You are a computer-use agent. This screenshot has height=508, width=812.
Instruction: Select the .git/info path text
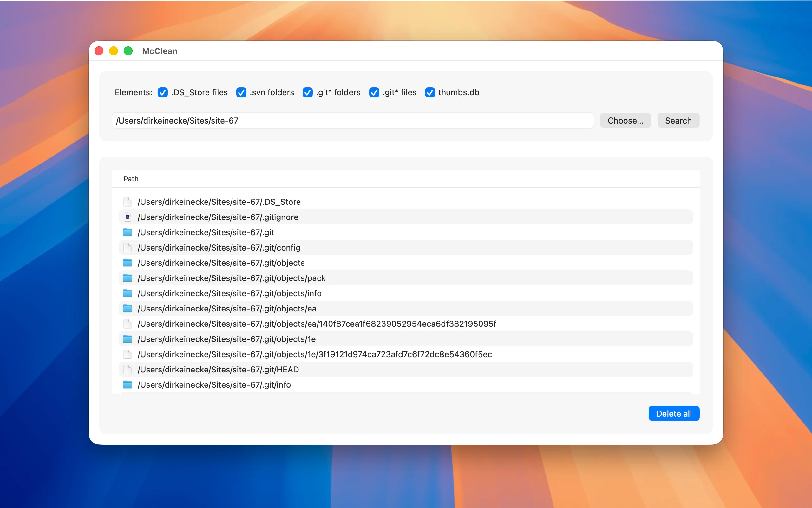(214, 385)
